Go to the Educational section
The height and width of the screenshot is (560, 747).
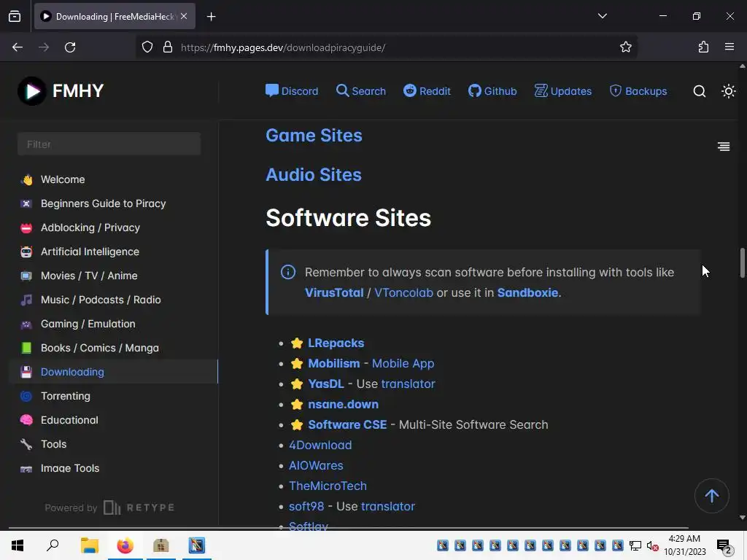coord(69,420)
